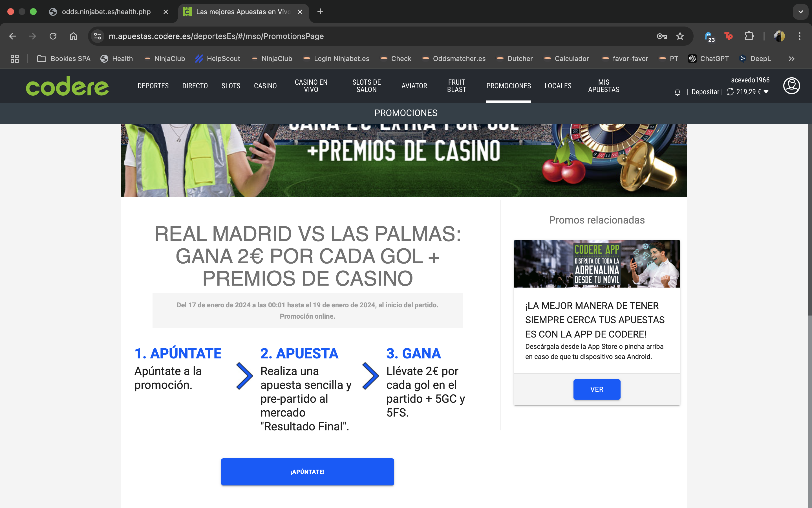Open the user account avatar icon
Viewport: 812px width, 508px height.
pyautogui.click(x=791, y=86)
